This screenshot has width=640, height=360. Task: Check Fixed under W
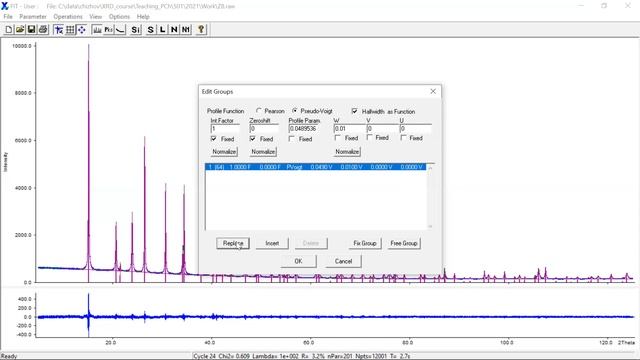click(338, 138)
